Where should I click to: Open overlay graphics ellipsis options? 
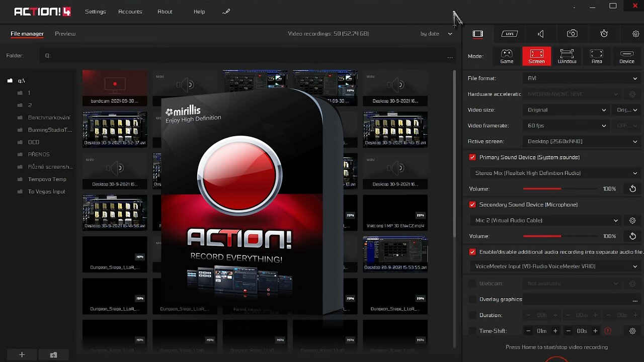[635, 300]
